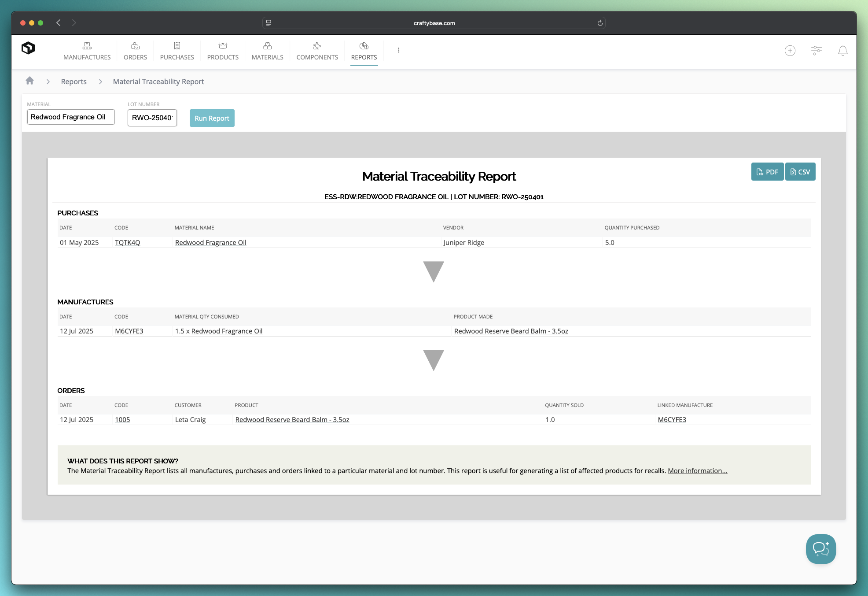Export the report as PDF
Screen dimensions: 868x596
(x=767, y=171)
